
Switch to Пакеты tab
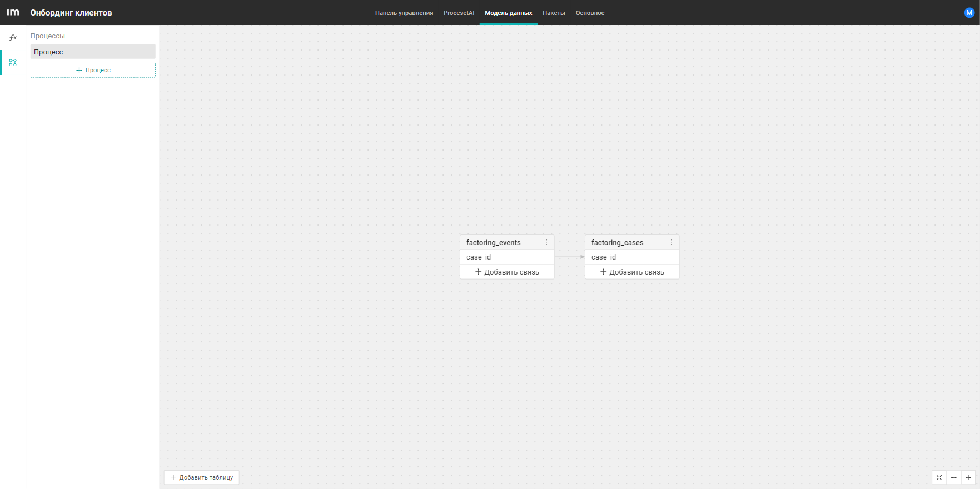click(554, 13)
